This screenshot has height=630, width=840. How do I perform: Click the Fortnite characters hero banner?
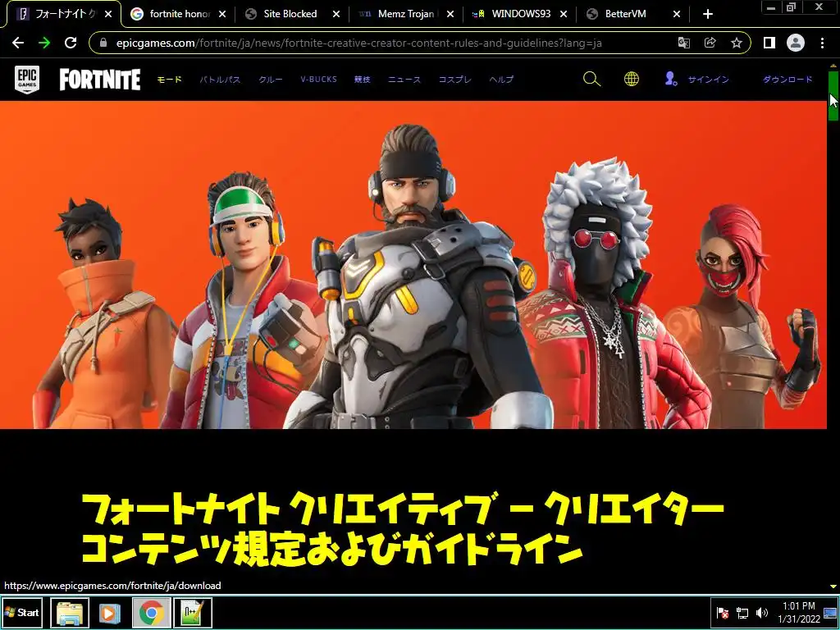click(413, 265)
